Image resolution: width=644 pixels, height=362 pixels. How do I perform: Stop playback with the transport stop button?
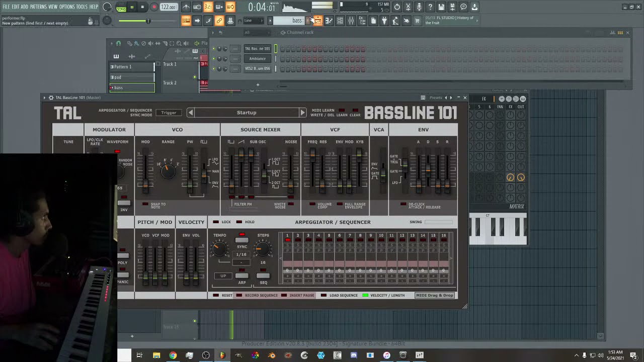142,8
